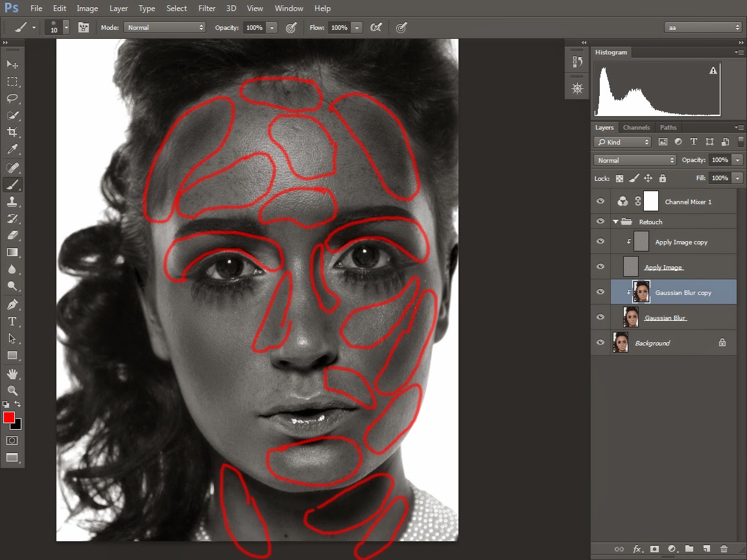
Task: Select the Crop tool
Action: tap(12, 132)
